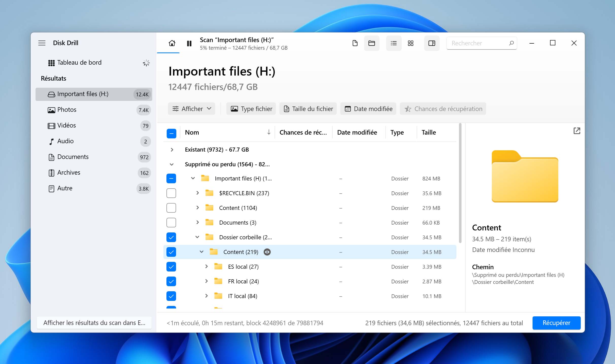The width and height of the screenshot is (615, 364).
Task: Click the large folder preview thumbnail
Action: tap(525, 176)
